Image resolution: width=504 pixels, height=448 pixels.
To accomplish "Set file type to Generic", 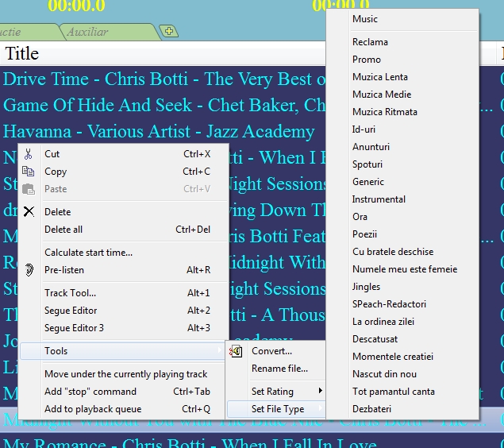I will pyautogui.click(x=402, y=182).
